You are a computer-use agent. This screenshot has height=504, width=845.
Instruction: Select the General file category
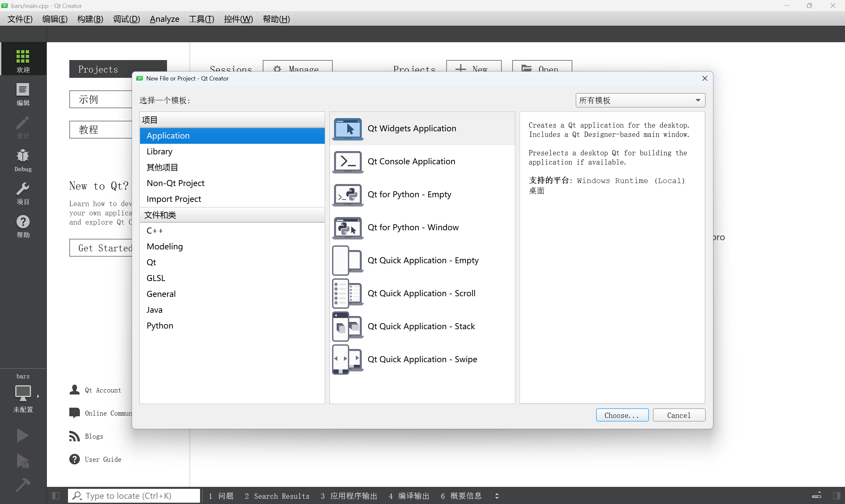pos(232,294)
